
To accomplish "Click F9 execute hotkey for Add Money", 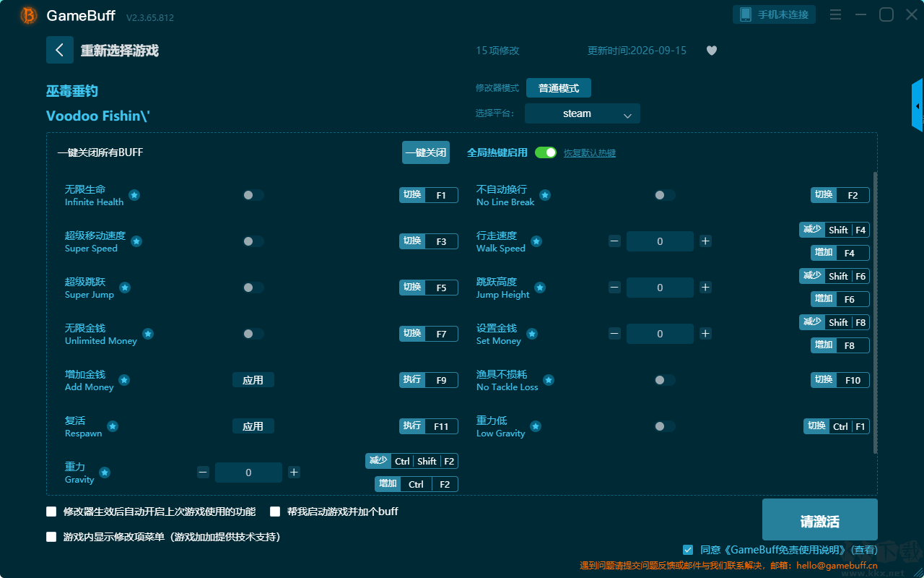I will coord(429,380).
